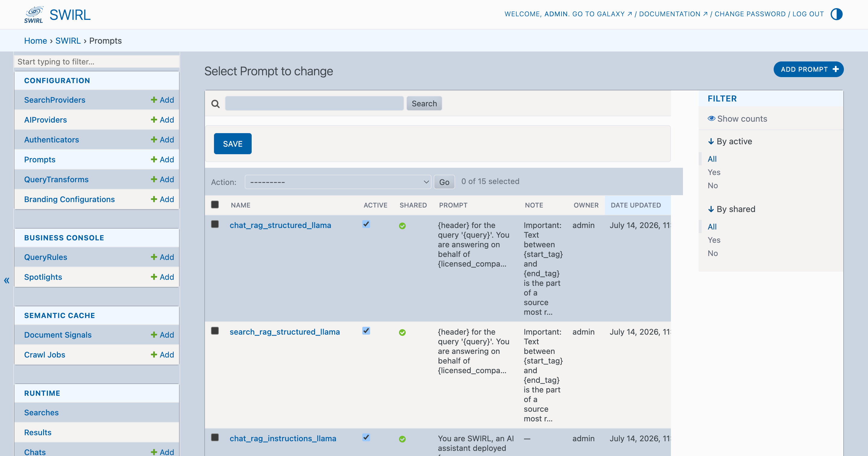Open the chat_rag_structured_llama prompt
868x456 pixels.
(x=280, y=225)
